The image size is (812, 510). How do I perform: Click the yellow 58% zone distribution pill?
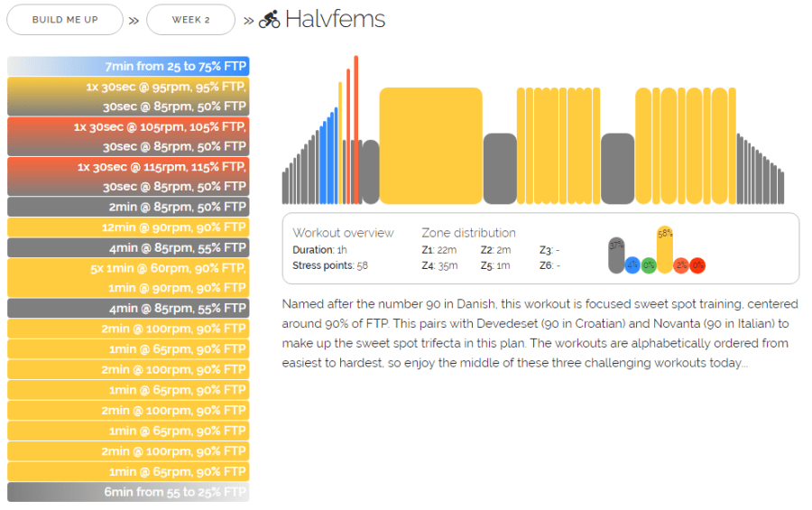click(665, 249)
